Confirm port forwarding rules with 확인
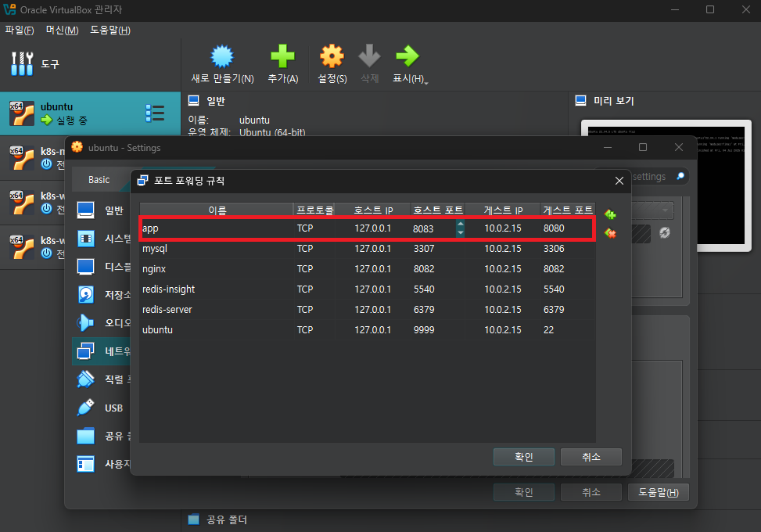761x532 pixels. pos(524,457)
